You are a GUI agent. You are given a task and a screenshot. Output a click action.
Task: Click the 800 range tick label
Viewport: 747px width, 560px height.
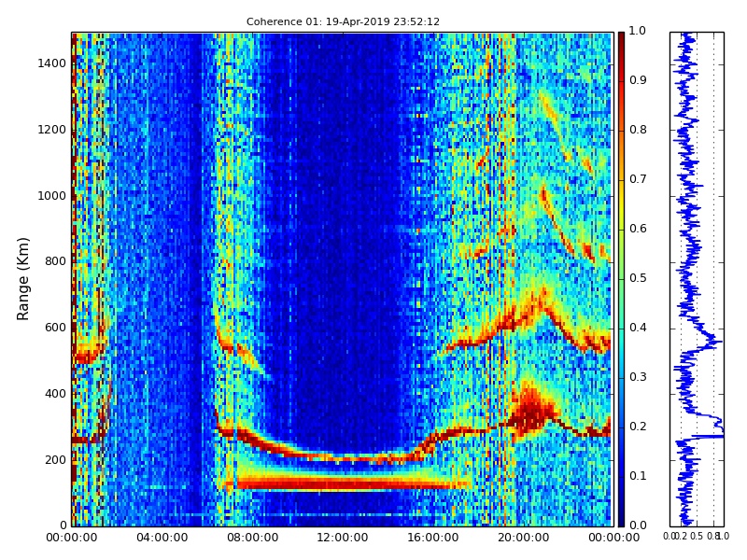point(56,261)
